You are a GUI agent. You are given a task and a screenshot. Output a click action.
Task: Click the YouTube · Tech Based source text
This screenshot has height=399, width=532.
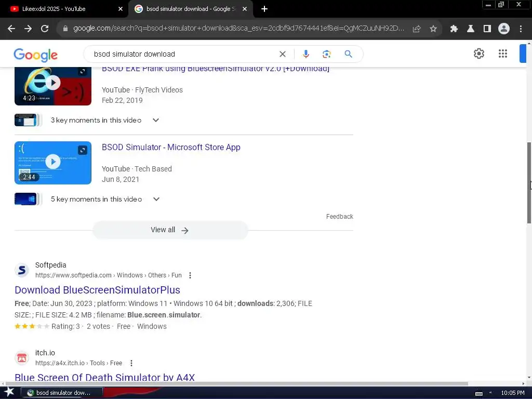[x=137, y=169]
